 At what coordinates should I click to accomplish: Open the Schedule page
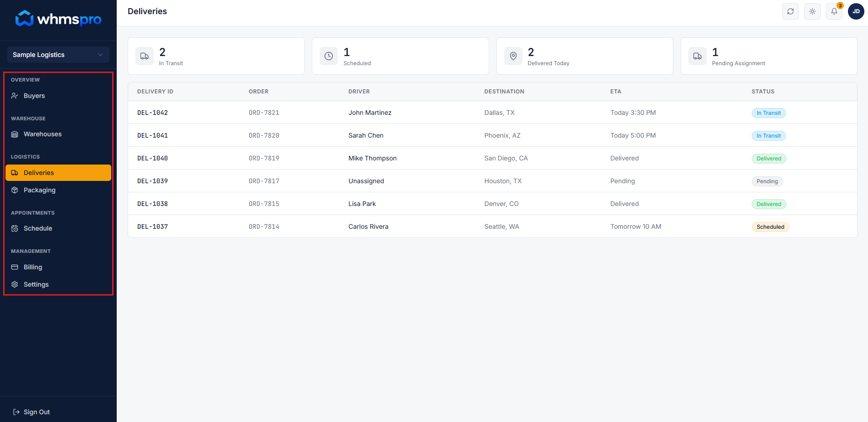pyautogui.click(x=58, y=228)
